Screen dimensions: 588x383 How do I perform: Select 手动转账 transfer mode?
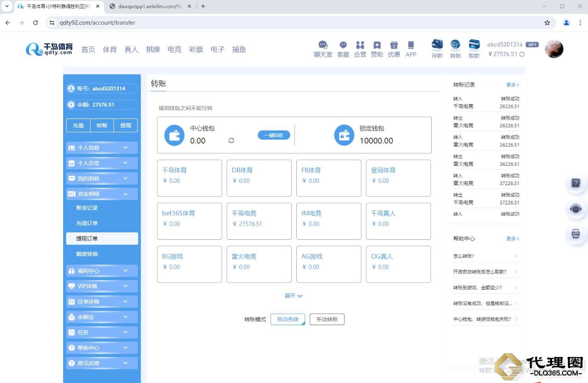click(327, 319)
